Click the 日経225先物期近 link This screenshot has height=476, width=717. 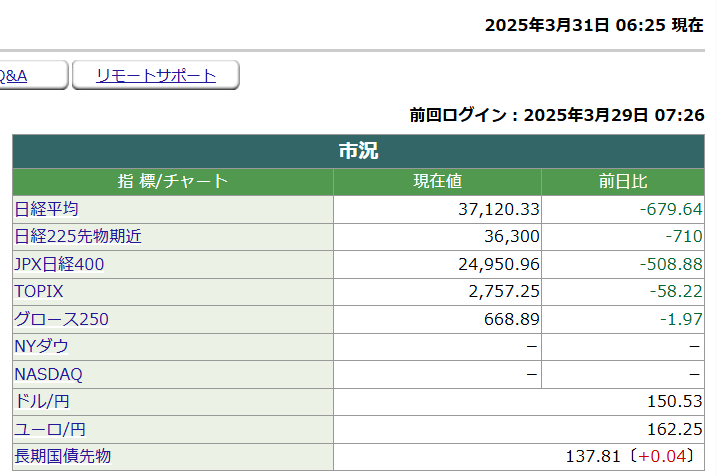(x=78, y=237)
